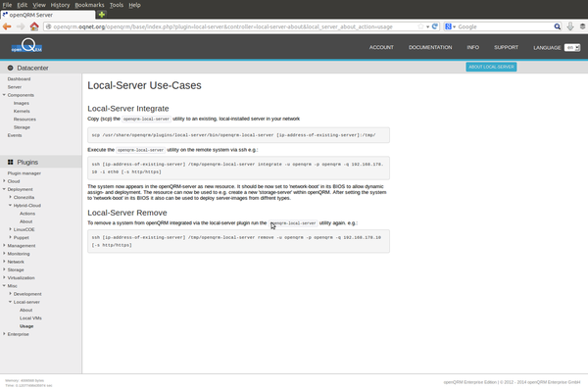Expand the Clonezilla node
The width and height of the screenshot is (588, 389).
10,197
